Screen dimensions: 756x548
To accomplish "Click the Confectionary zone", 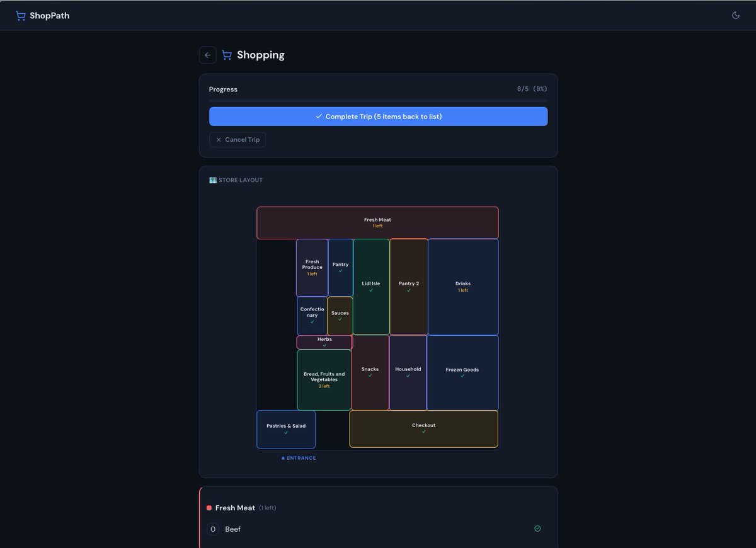I will (312, 316).
